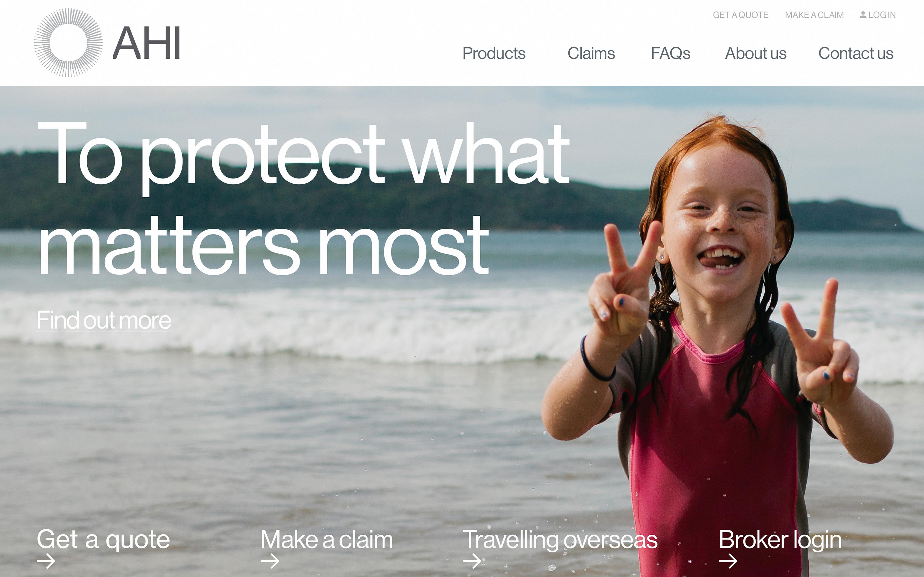Click the LOG IN link

[882, 15]
